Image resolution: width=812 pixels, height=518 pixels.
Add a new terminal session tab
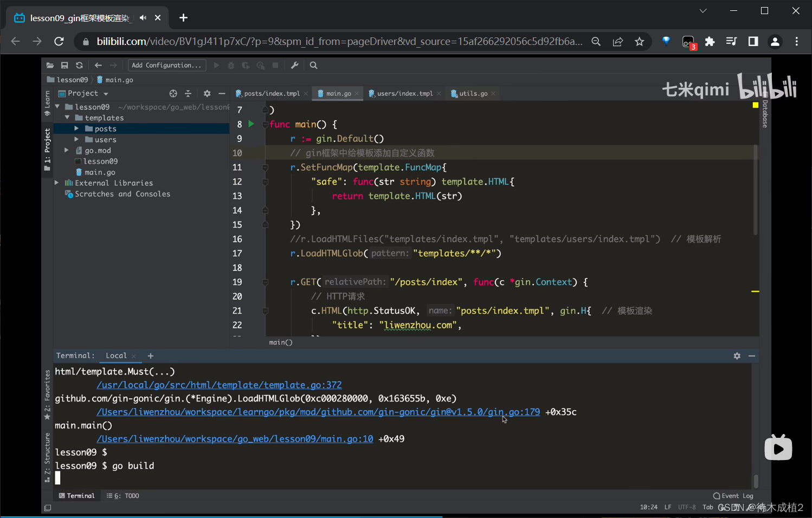151,356
